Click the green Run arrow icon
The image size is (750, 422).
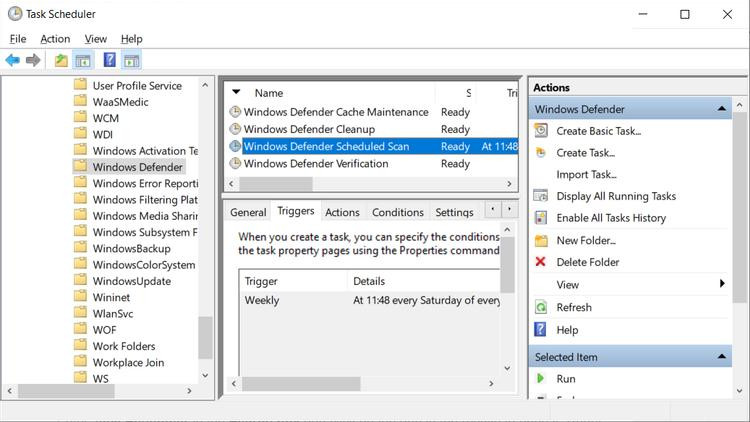click(x=541, y=379)
